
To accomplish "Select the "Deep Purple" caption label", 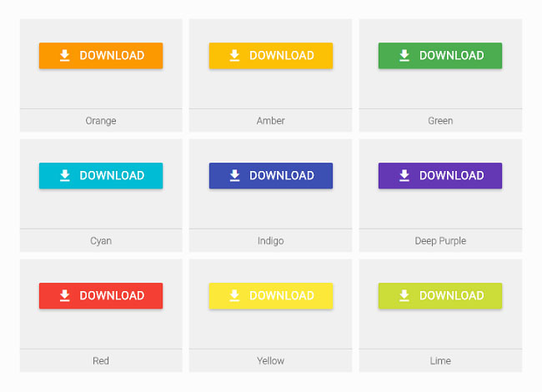I will [440, 241].
